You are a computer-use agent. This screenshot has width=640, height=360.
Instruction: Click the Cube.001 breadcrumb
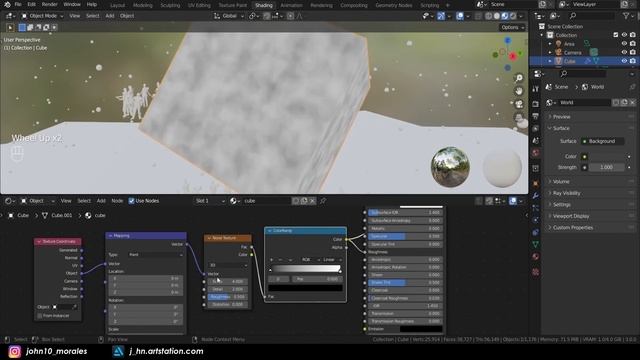(62, 216)
